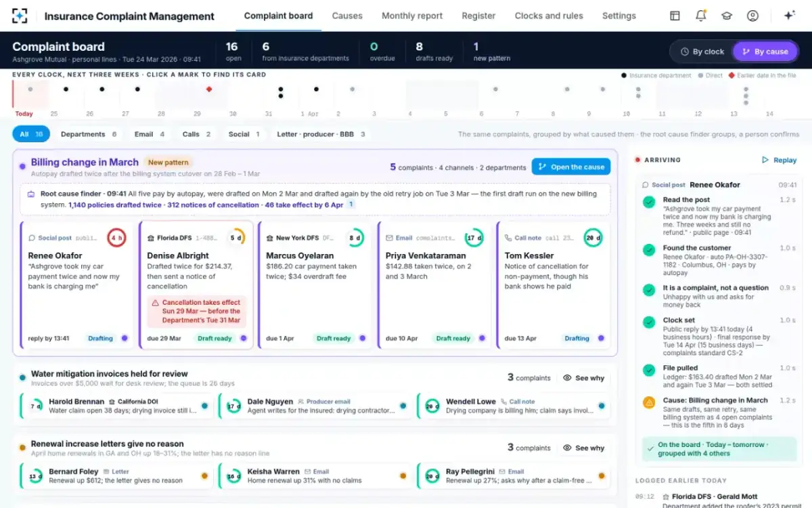812x508 pixels.
Task: Click the warning triangle in Cancellation takes effect alert
Action: (x=156, y=303)
